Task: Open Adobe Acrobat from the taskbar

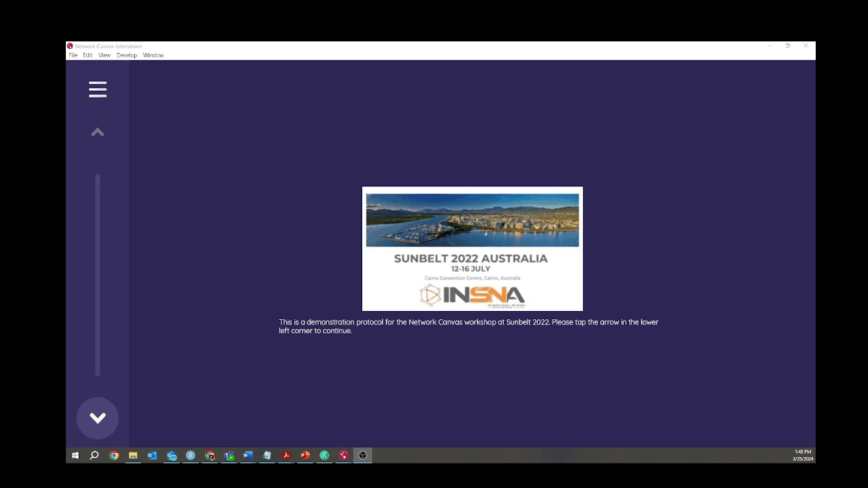Action: point(286,455)
